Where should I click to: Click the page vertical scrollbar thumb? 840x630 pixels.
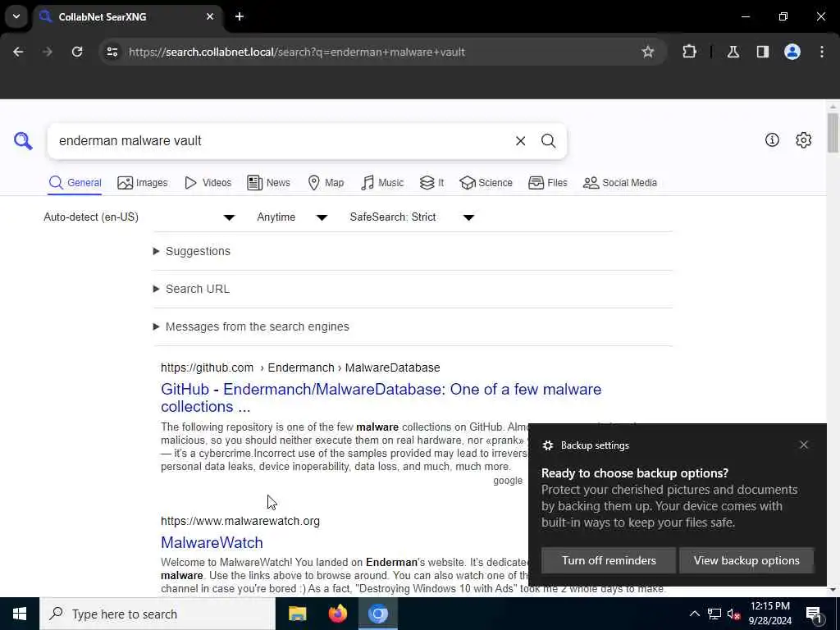point(833,132)
